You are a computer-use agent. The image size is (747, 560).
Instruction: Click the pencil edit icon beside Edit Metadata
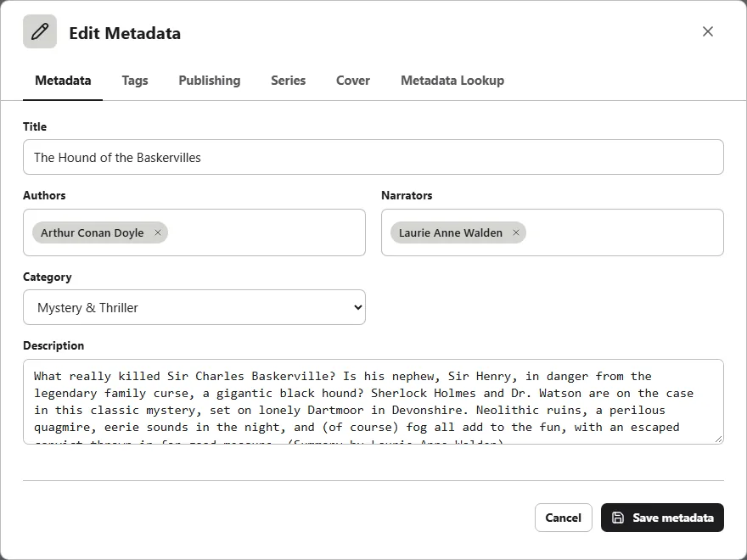pyautogui.click(x=40, y=31)
